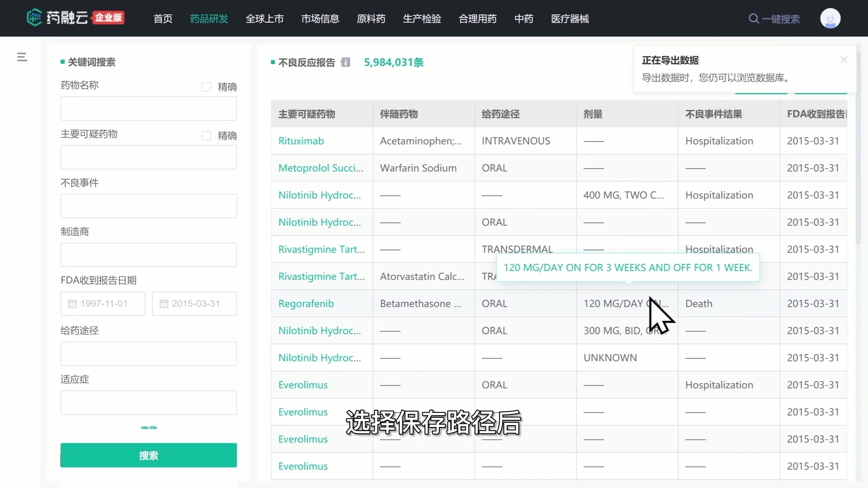Focus the 给药途径 input field
Image resolution: width=868 pixels, height=488 pixels.
pos(148,354)
